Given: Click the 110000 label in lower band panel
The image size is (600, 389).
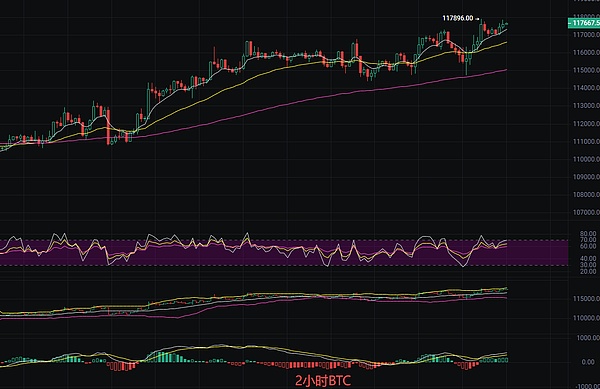Looking at the screenshot, I should 586,318.
